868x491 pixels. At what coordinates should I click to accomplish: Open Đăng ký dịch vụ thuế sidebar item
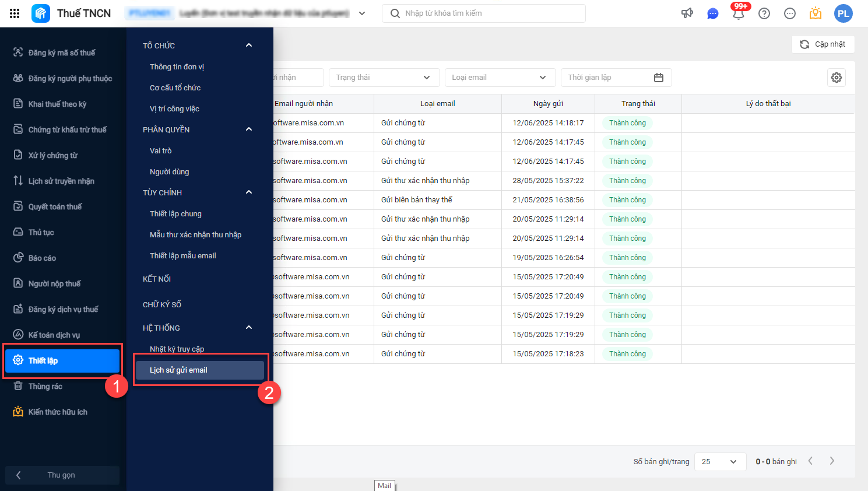click(x=62, y=309)
